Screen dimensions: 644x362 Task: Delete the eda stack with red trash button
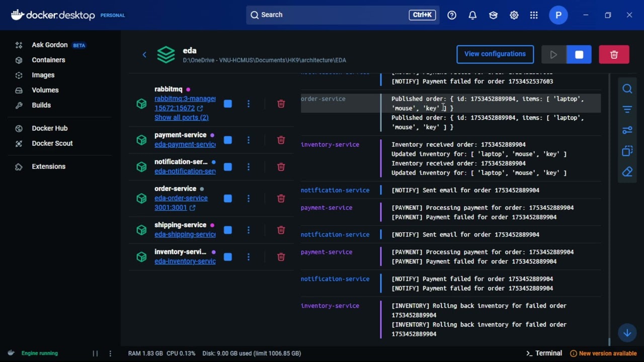[614, 54]
